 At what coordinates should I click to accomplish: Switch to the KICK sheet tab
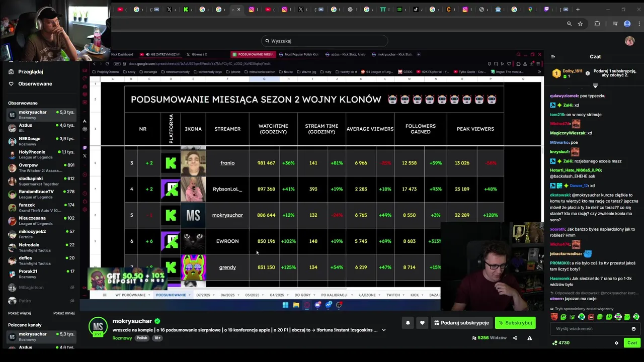tap(415, 295)
